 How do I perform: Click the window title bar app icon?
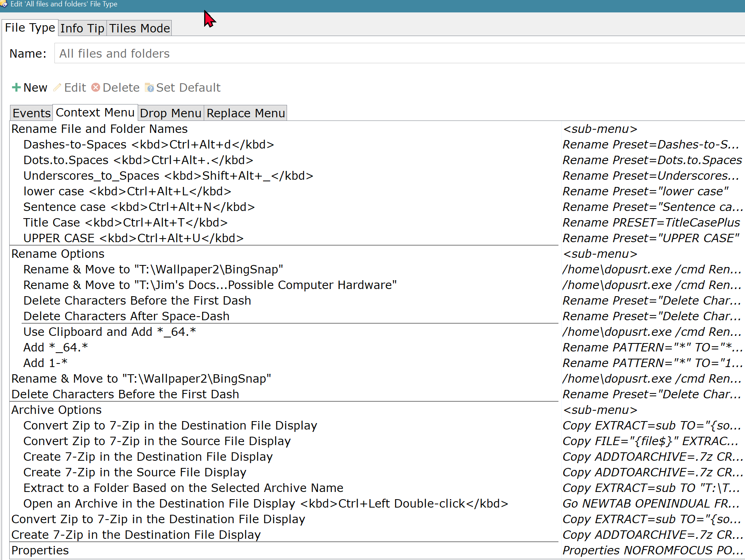tap(4, 4)
